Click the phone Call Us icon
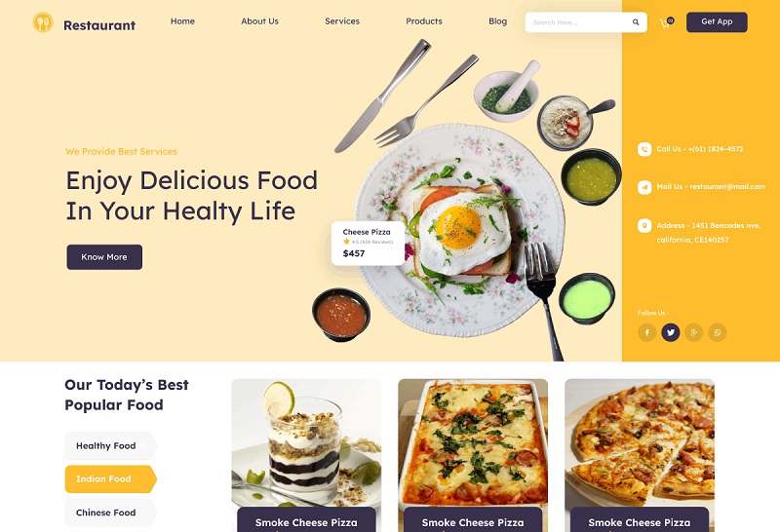Screen dimensions: 780x532 [x=644, y=149]
